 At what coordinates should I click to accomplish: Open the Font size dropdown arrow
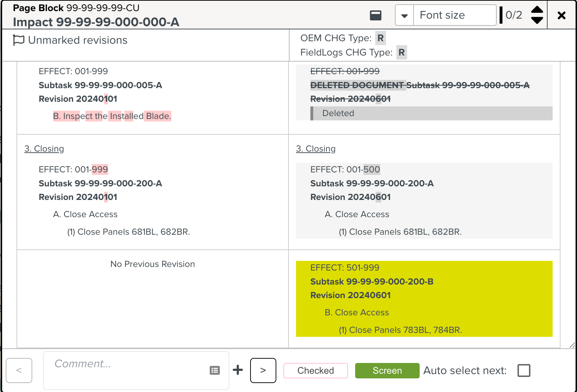(x=404, y=15)
